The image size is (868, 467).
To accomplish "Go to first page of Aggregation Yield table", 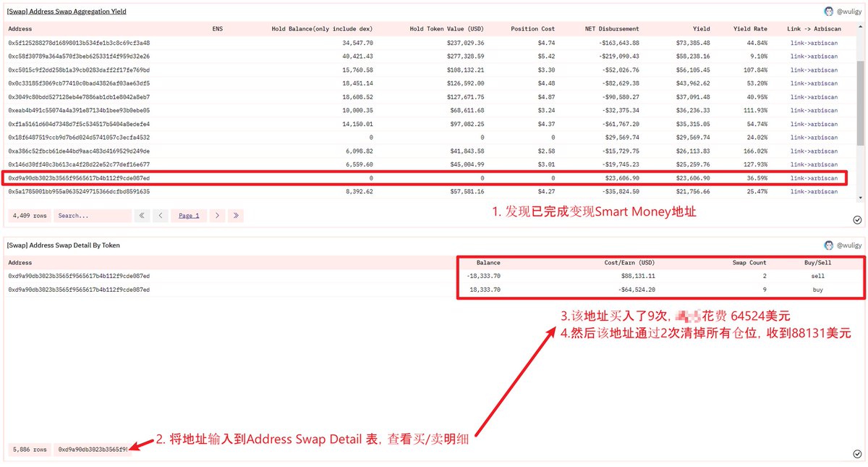I will (x=142, y=216).
